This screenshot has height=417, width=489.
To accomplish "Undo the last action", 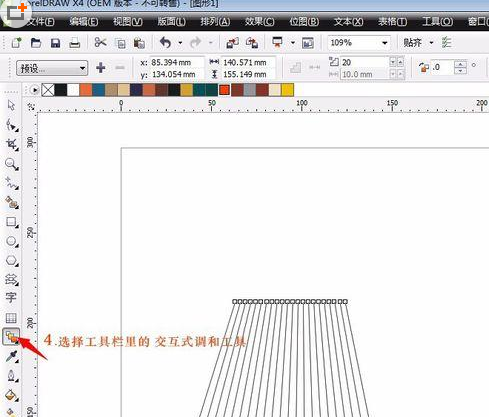I will (x=166, y=43).
